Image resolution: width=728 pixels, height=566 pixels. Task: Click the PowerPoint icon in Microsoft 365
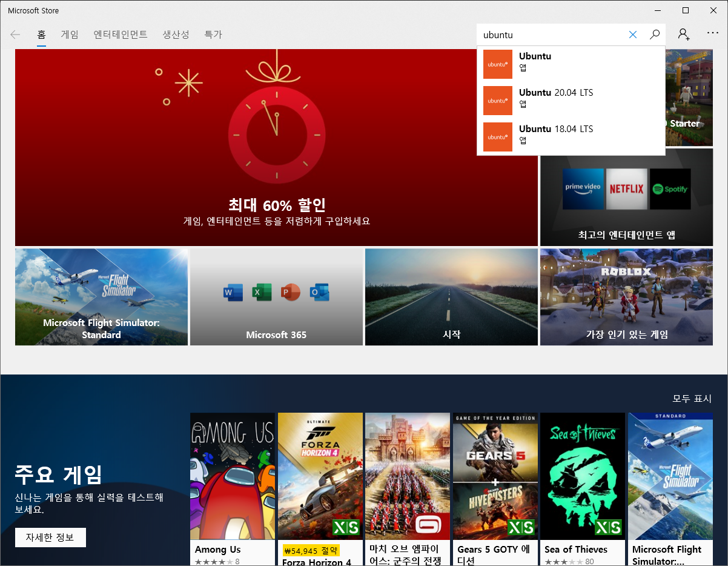click(291, 293)
